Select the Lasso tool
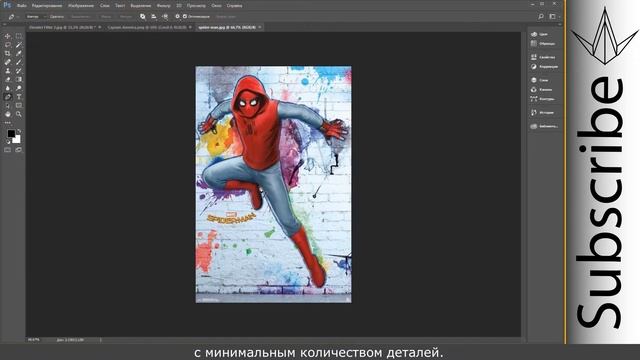 pos(8,45)
